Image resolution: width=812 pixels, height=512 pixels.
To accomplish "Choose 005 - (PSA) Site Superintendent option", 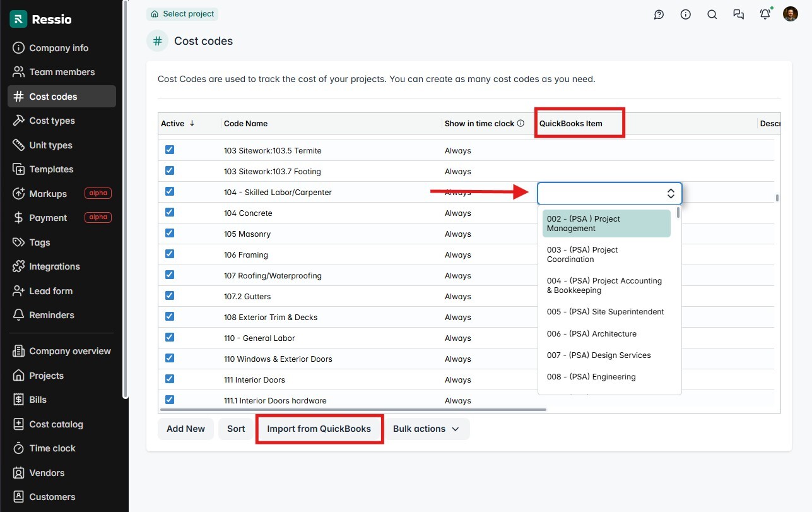I will pos(606,312).
